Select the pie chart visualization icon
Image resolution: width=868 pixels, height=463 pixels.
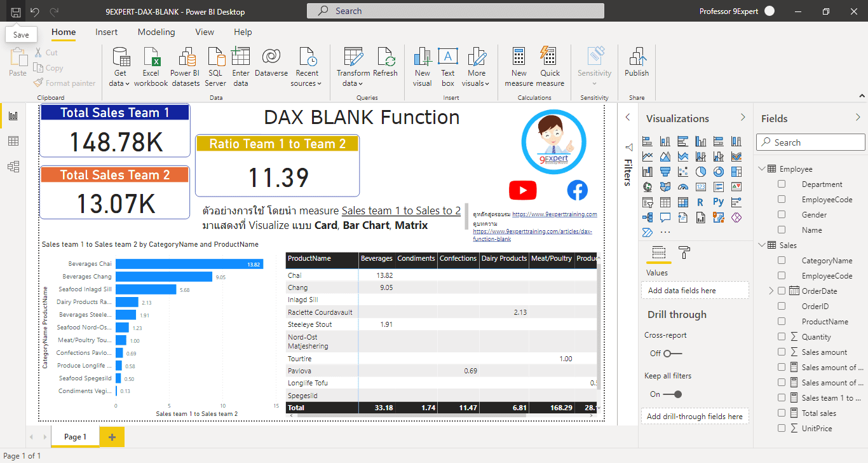click(700, 171)
